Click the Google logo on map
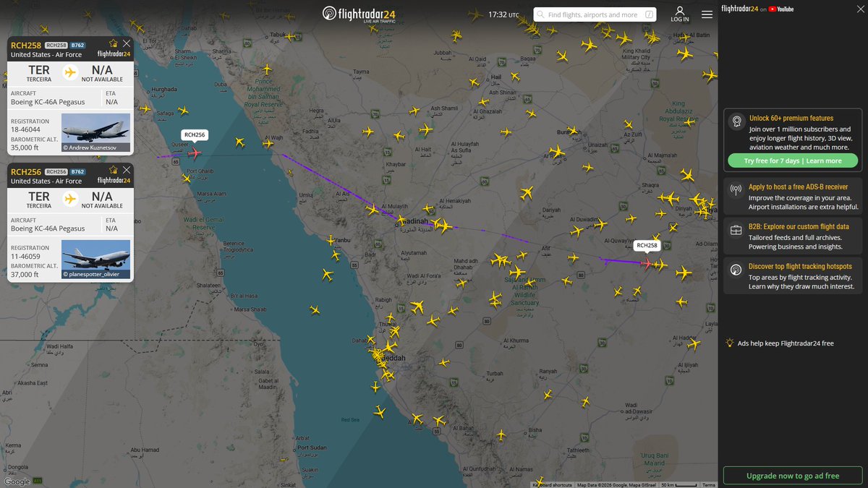Viewport: 868px width, 488px height. click(17, 481)
